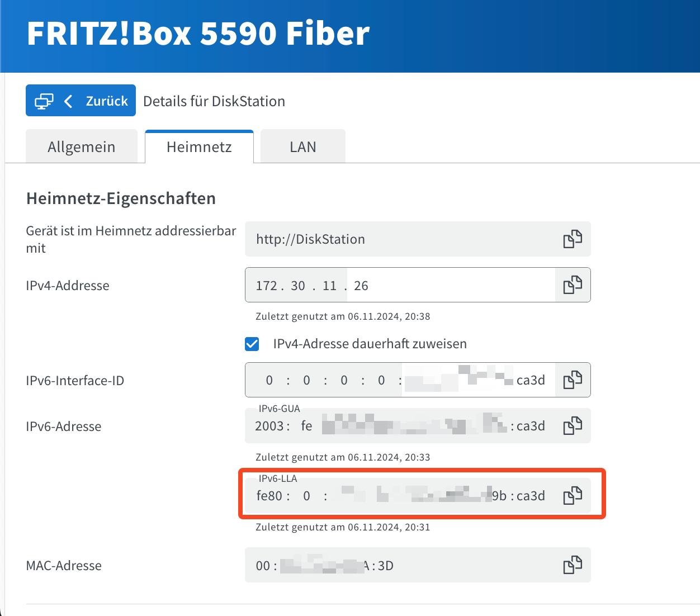Viewport: 700px width, 616px height.
Task: Click inside the red-framed IPv6-LLA field
Action: (x=391, y=495)
